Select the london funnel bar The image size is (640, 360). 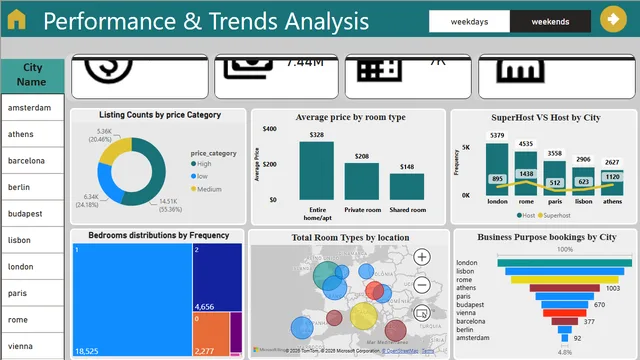[564, 263]
